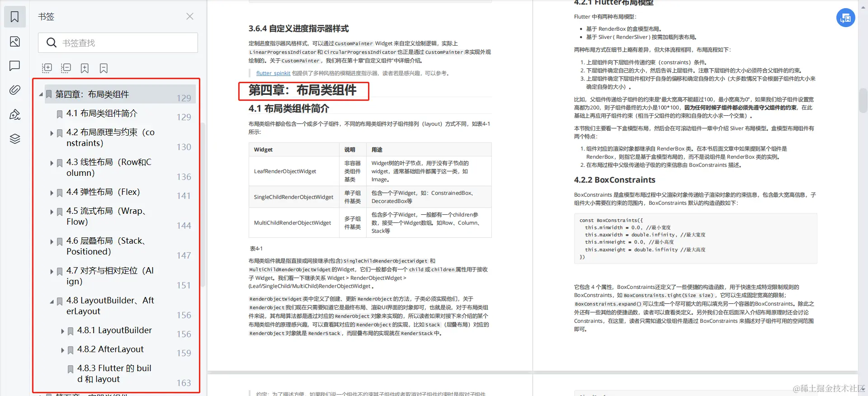
Task: Click the bookmark flag icon beside 4.8.3 Flutter
Action: point(71,369)
